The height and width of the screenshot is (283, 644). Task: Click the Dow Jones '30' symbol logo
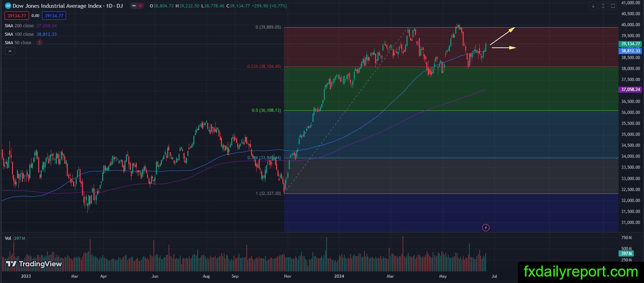pyautogui.click(x=8, y=6)
